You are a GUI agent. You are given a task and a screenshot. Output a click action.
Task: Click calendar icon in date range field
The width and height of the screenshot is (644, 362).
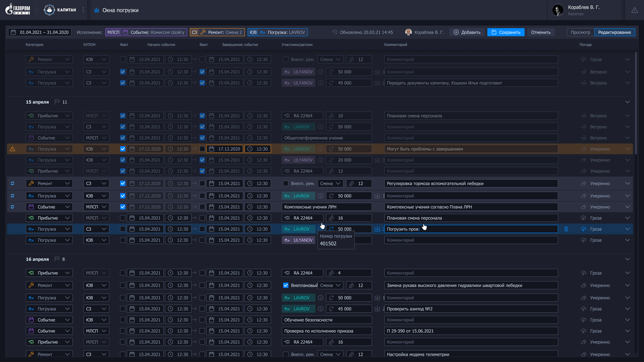click(13, 32)
